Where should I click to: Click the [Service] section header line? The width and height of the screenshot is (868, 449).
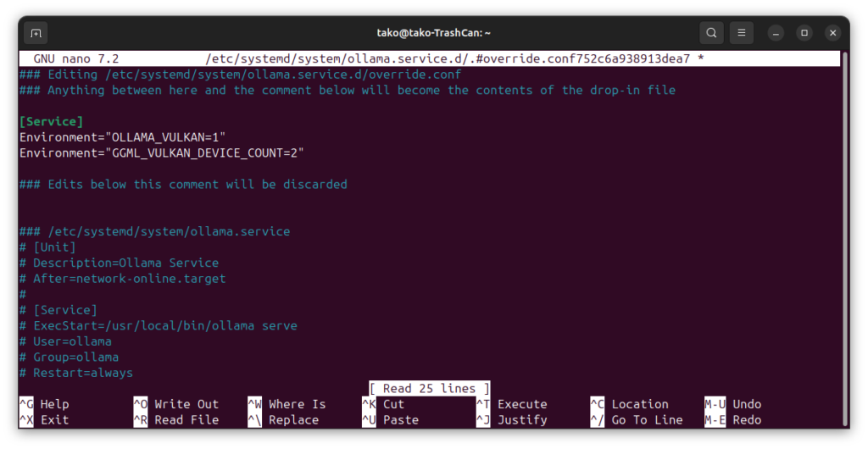[51, 121]
